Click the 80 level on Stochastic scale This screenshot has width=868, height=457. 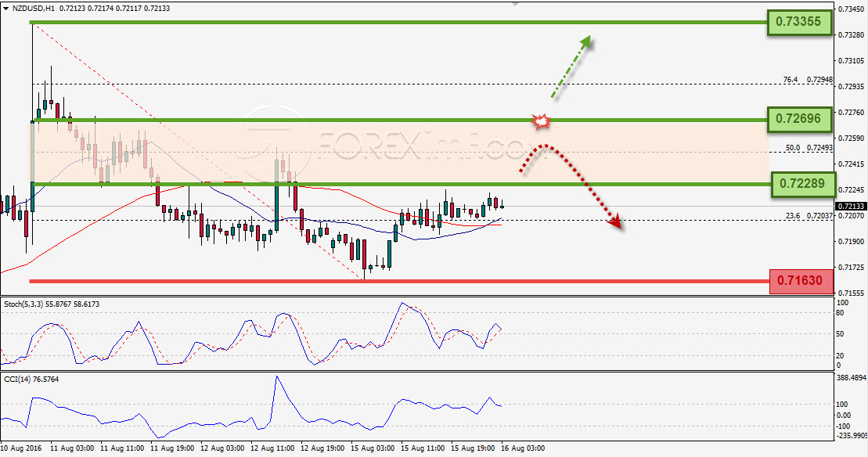coord(840,313)
